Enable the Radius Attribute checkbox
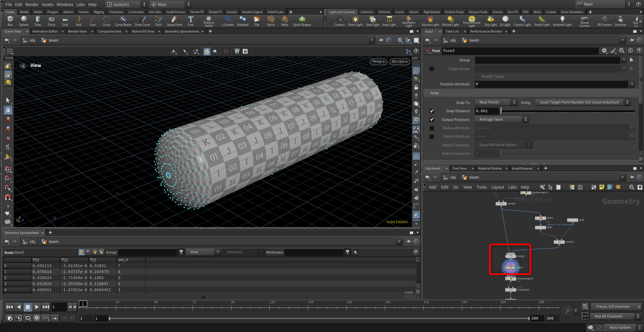The height and width of the screenshot is (332, 644). (x=432, y=128)
